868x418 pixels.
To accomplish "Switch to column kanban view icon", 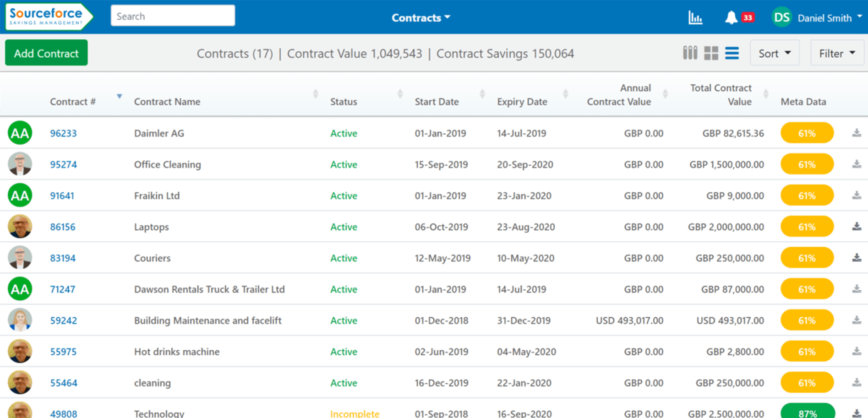I will tap(690, 53).
